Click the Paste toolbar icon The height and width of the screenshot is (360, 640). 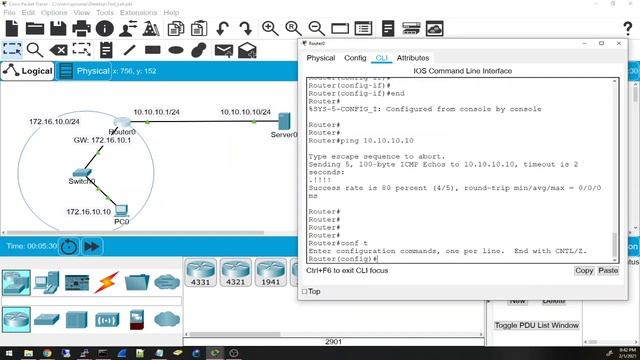pos(199,29)
